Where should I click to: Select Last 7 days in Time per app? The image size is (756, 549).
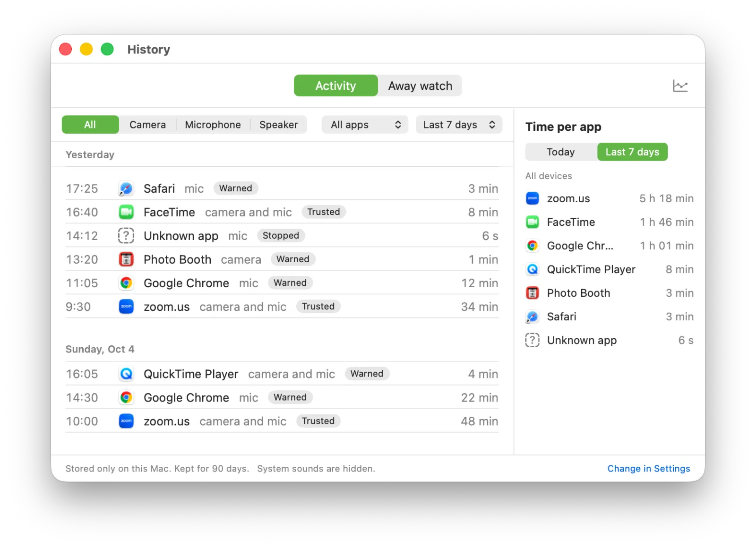click(x=632, y=152)
